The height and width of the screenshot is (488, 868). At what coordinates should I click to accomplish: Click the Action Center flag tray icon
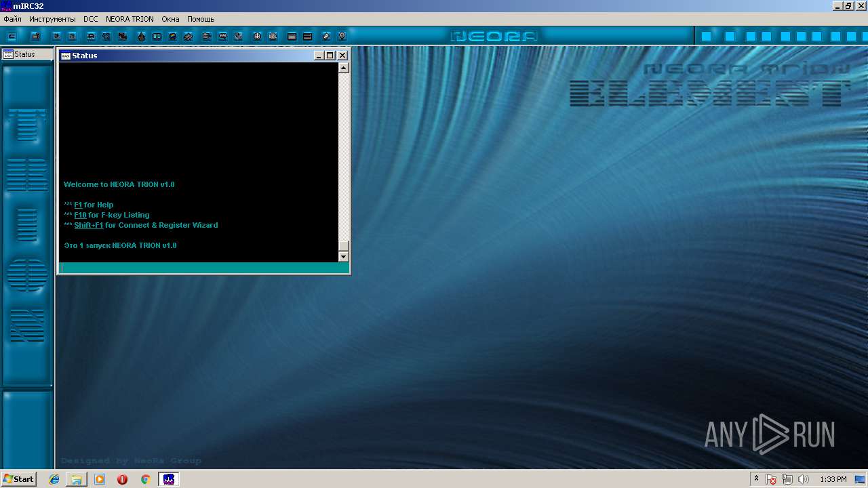pos(772,479)
